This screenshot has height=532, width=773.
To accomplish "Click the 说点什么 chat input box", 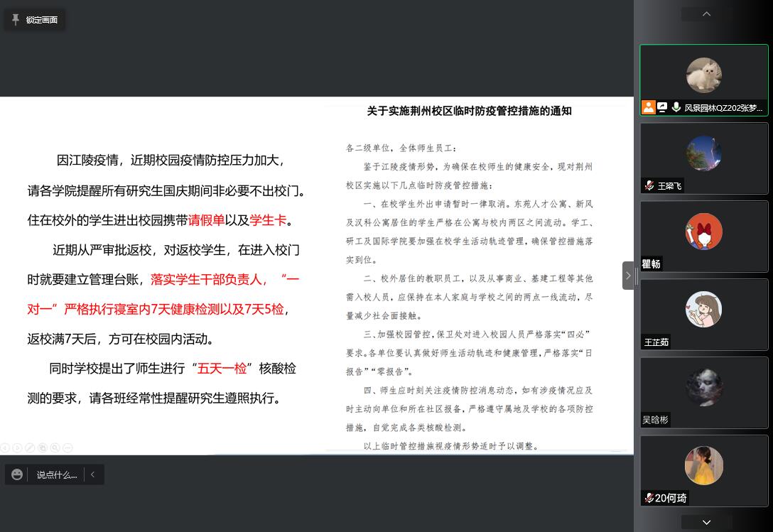I will (x=57, y=474).
